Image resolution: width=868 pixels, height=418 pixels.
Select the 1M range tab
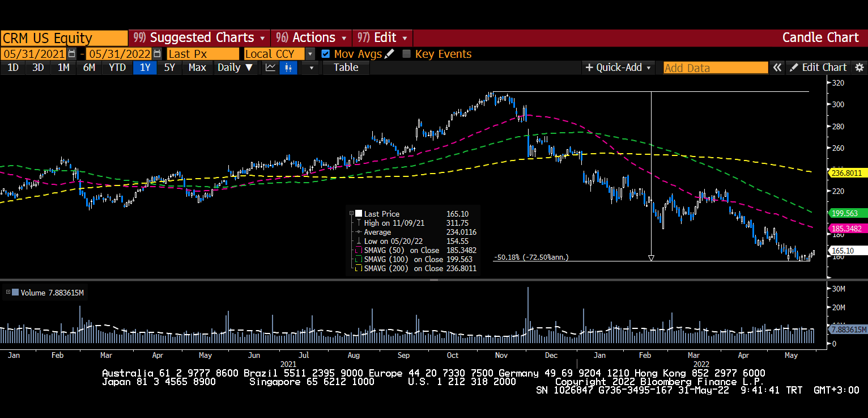tap(63, 67)
